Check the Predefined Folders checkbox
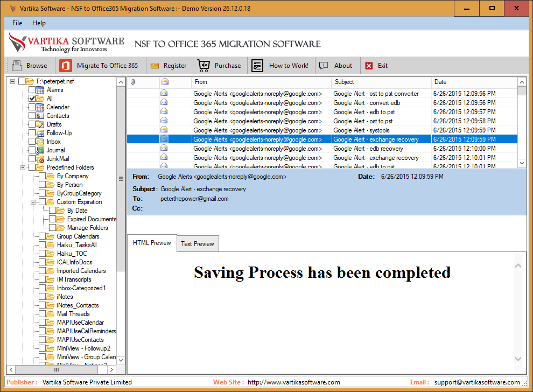533x392 pixels. (x=32, y=167)
